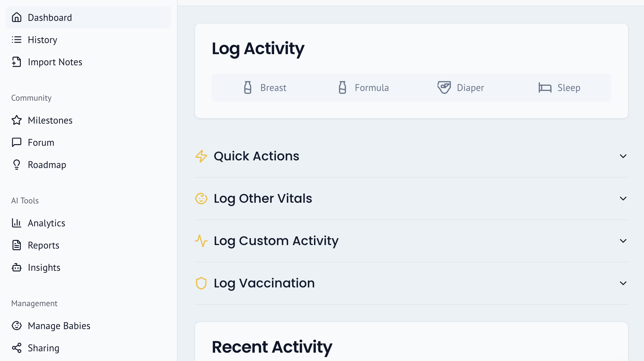Navigate to the Dashboard

pos(50,17)
